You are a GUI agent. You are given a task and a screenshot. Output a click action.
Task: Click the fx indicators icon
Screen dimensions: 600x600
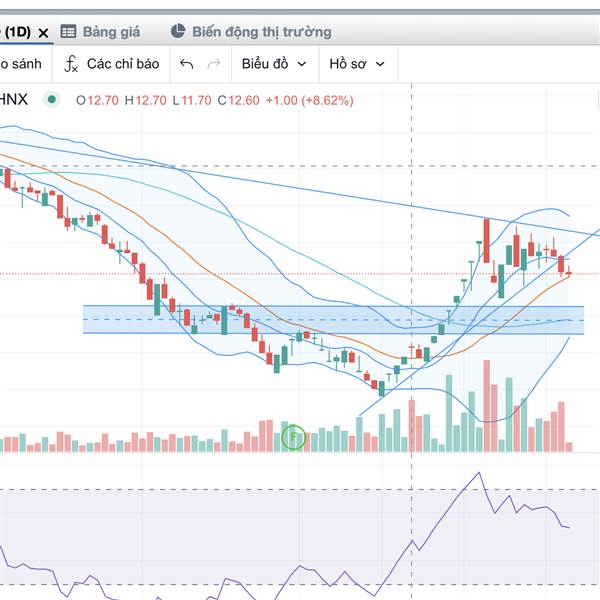pyautogui.click(x=71, y=64)
